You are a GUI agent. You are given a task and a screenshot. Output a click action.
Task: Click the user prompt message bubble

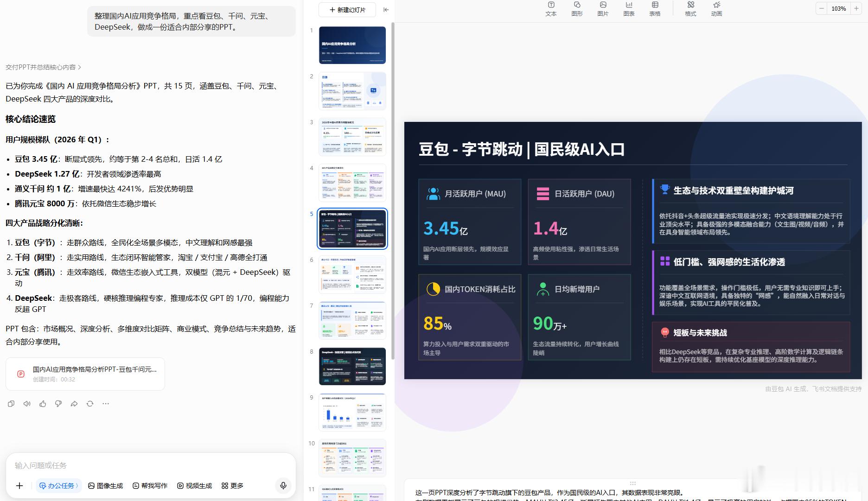click(x=191, y=21)
